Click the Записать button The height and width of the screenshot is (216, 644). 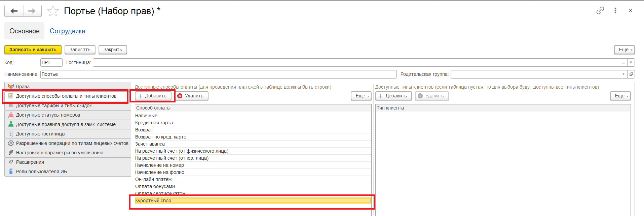pos(80,50)
